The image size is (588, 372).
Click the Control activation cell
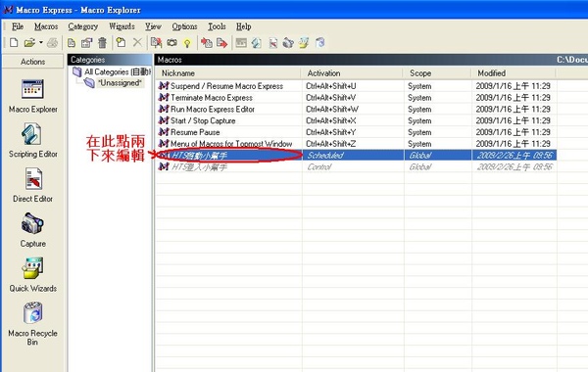coord(319,167)
